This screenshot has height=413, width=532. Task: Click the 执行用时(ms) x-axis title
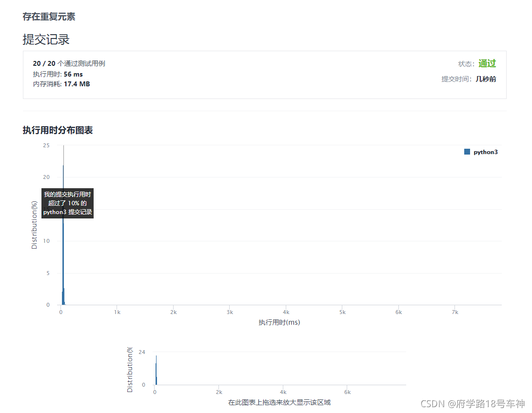(279, 322)
